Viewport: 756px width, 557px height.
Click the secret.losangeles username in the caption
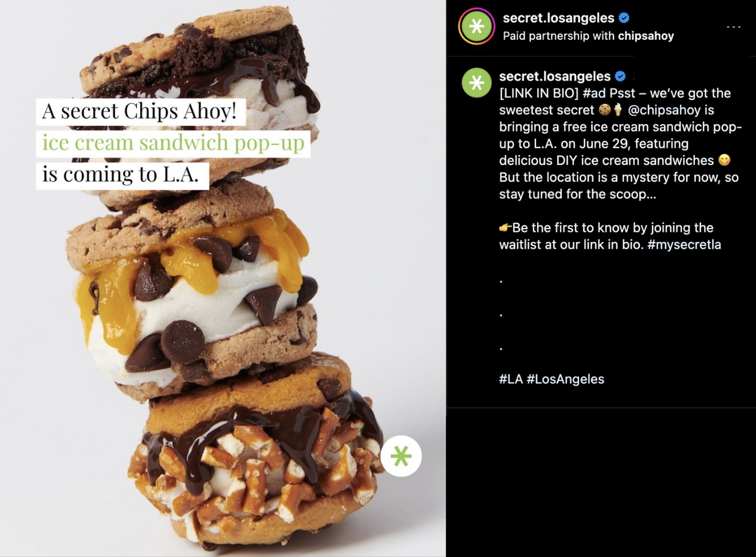(x=555, y=76)
